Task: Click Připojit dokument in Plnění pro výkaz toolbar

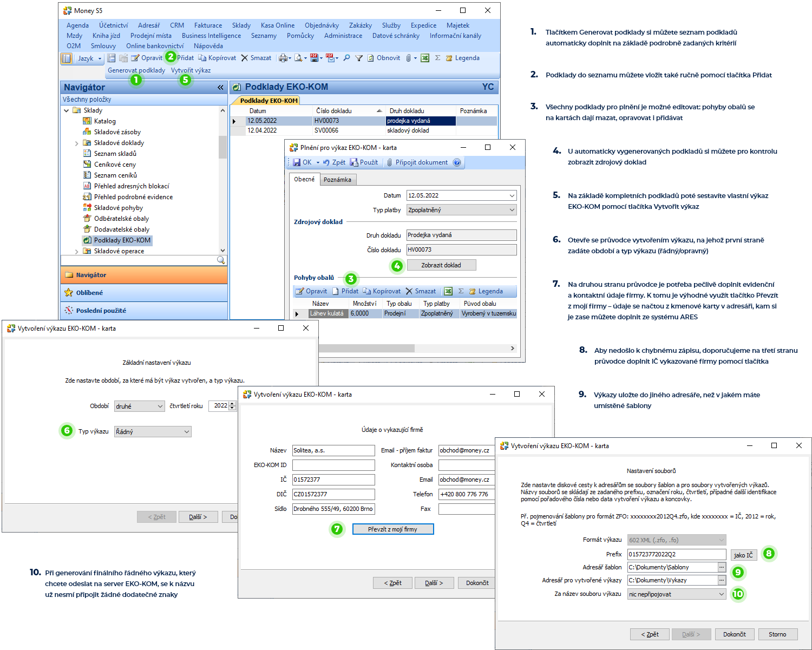Action: pyautogui.click(x=417, y=162)
